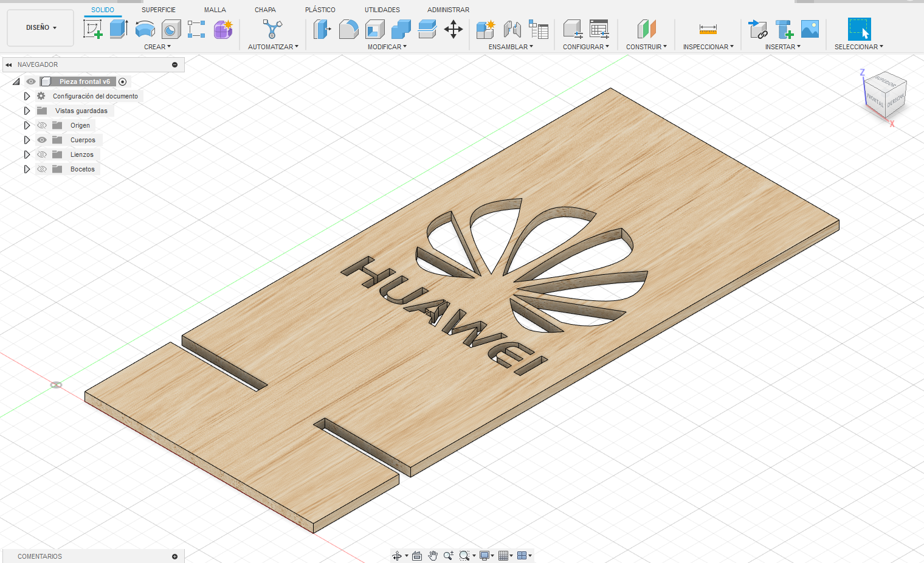Click the Insert fastener bolt icon
The image size is (924, 563).
[784, 29]
